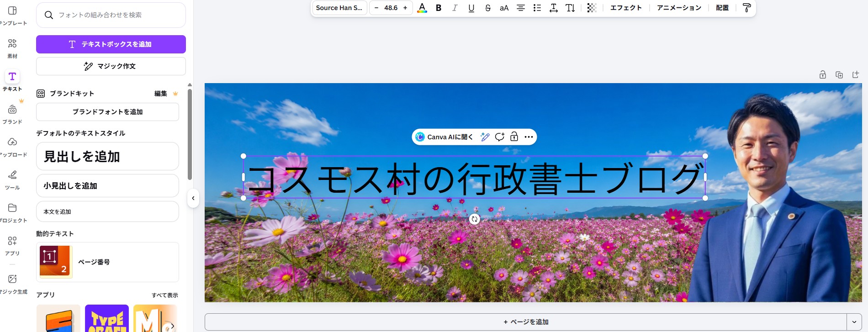
Task: Click the next arrow in apps carousel
Action: tap(172, 326)
